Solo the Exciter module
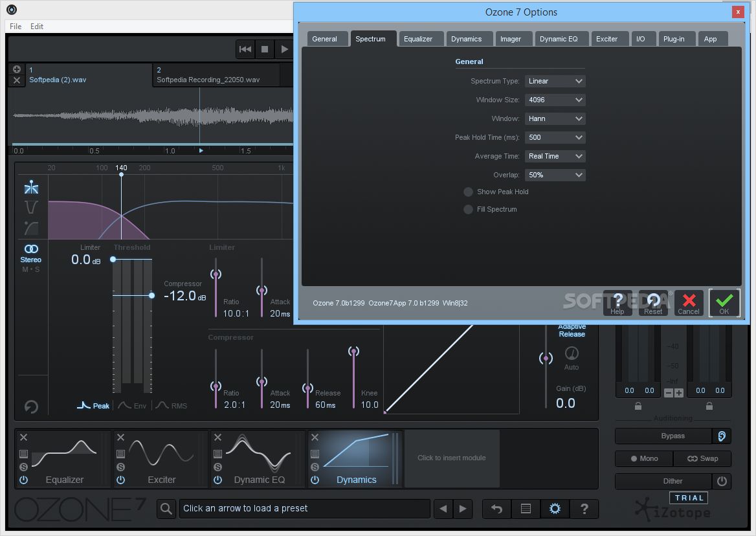This screenshot has height=536, width=756. (x=120, y=467)
